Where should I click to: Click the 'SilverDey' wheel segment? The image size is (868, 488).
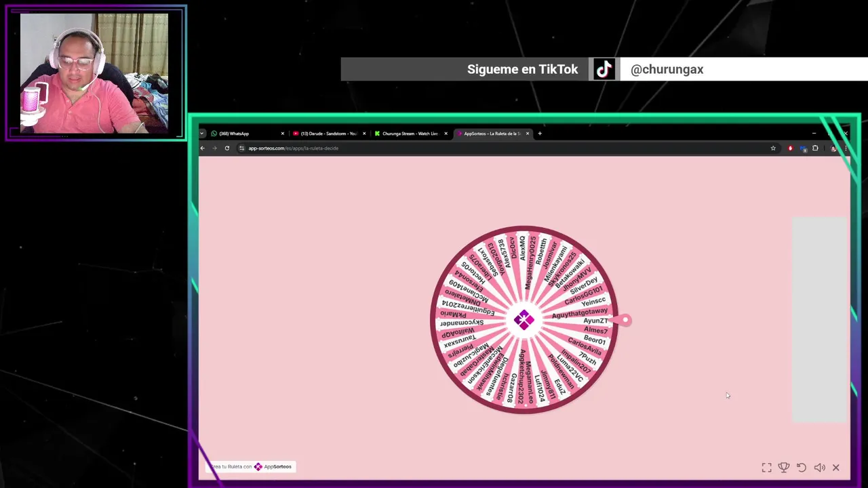584,285
